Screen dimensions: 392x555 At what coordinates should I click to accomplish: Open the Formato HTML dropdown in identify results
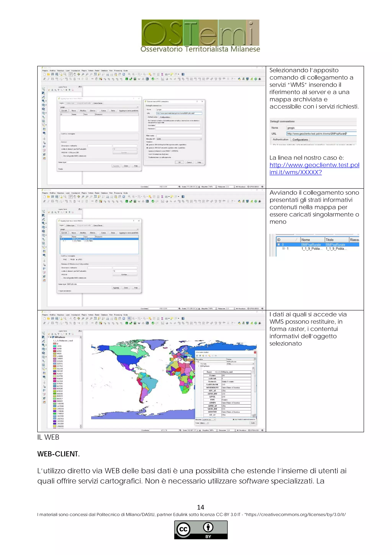pos(240,364)
